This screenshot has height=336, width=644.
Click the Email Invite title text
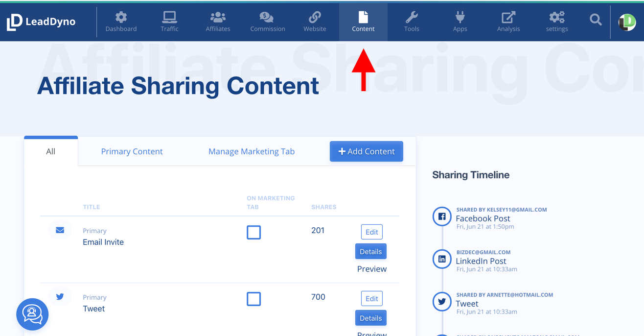click(103, 242)
